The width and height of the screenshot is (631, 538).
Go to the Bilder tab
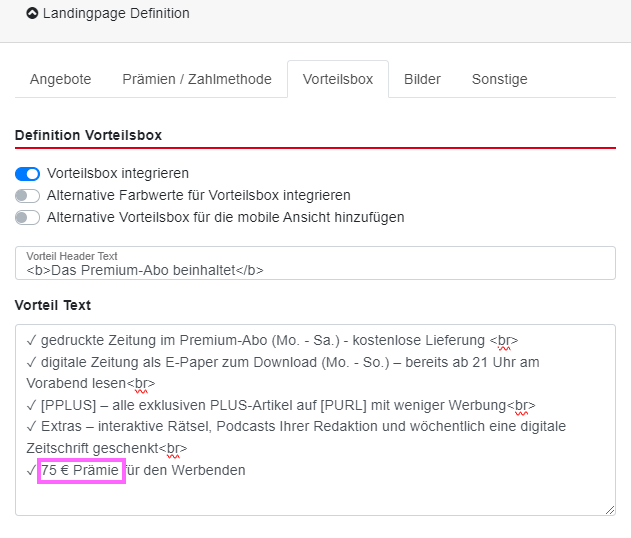point(422,79)
